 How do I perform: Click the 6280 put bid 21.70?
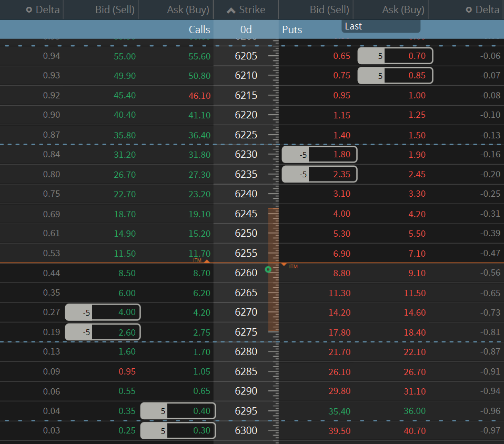pos(339,352)
